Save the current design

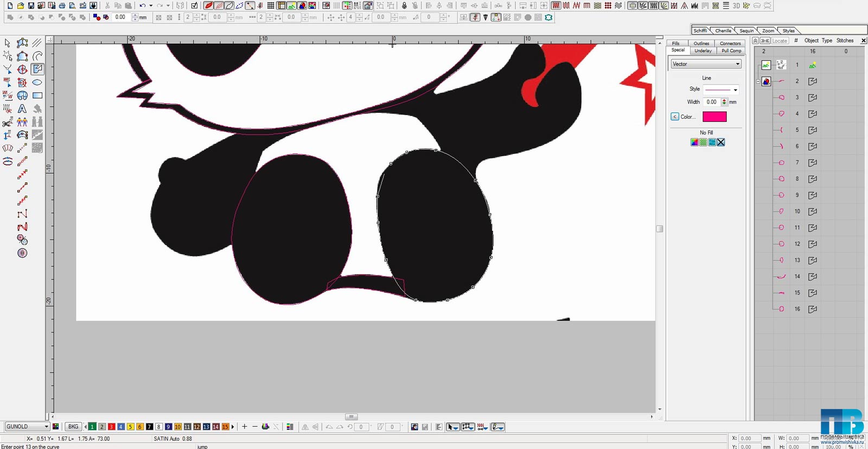[x=31, y=5]
